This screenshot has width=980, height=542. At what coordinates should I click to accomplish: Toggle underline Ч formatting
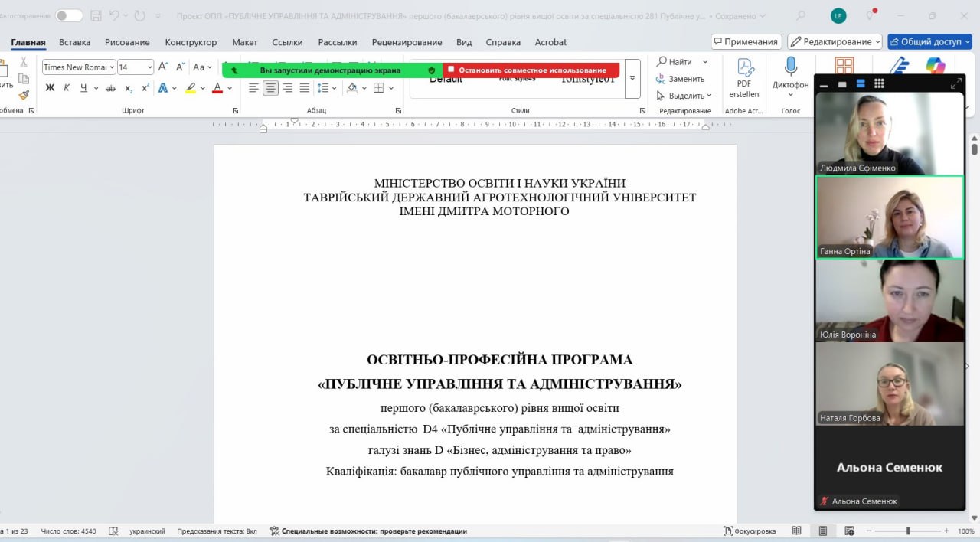click(x=84, y=88)
